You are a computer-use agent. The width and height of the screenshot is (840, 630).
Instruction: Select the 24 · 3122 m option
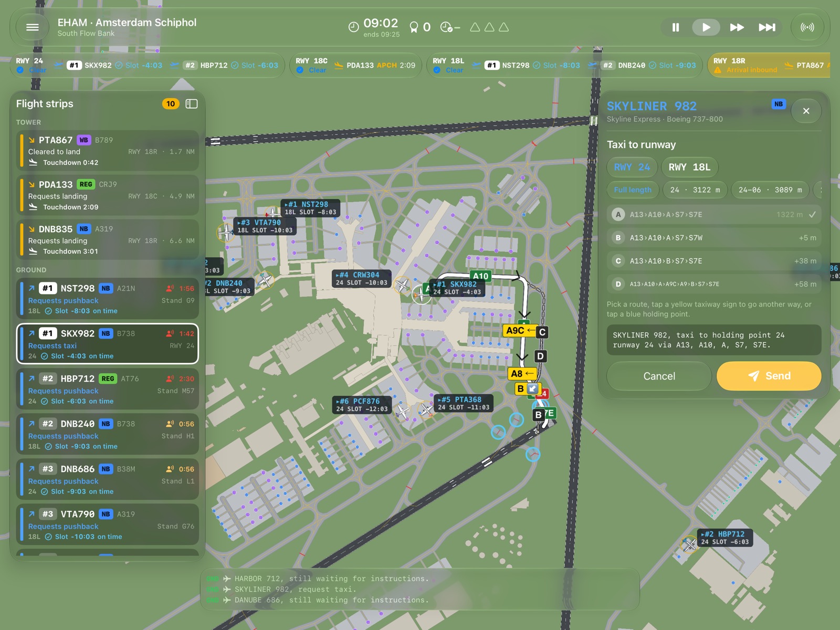tap(695, 190)
